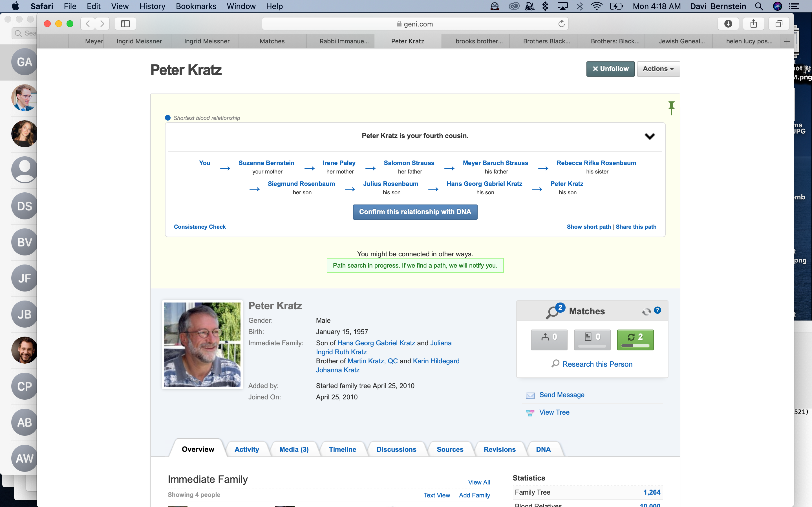Open the Media (3) tab

coord(294,449)
